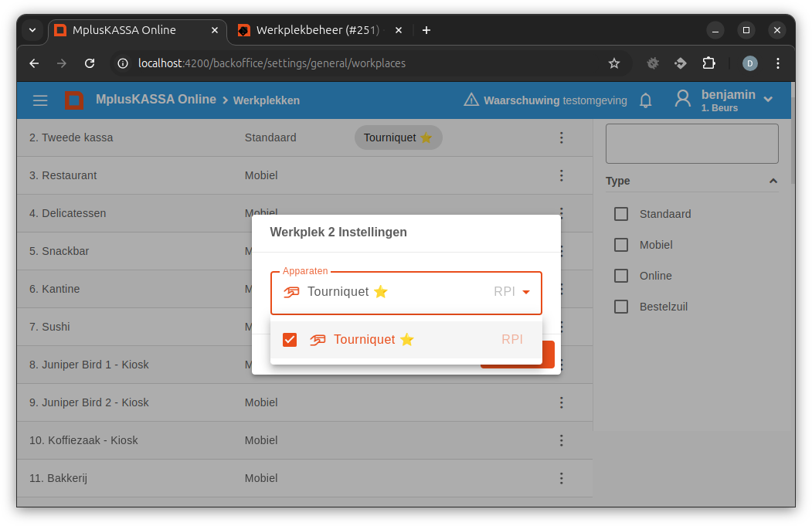Click the user profile avatar icon
812x526 pixels.
point(682,98)
